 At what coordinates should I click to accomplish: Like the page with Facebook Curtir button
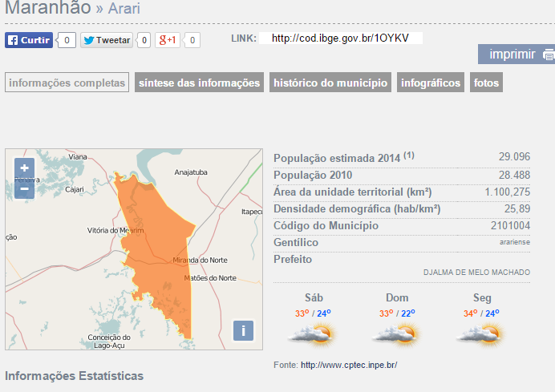tap(29, 40)
